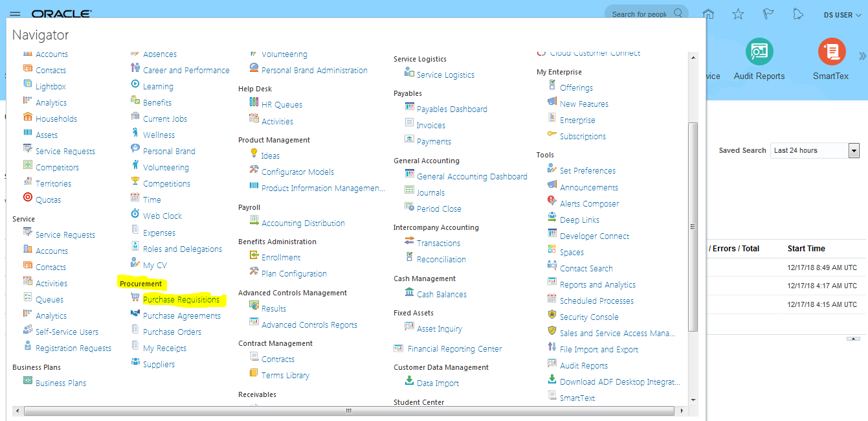Open the Invoices link under Payables
The image size is (868, 421).
[x=431, y=126]
